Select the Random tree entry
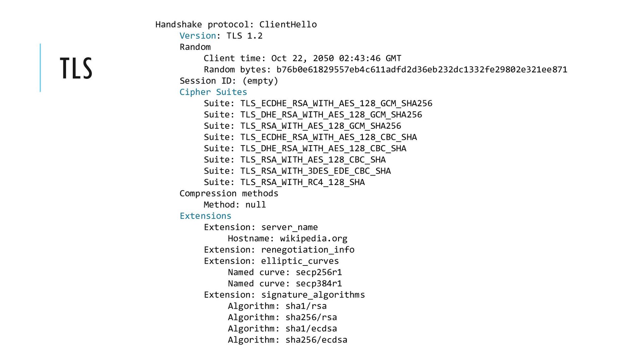This screenshot has width=644, height=362. 195,47
